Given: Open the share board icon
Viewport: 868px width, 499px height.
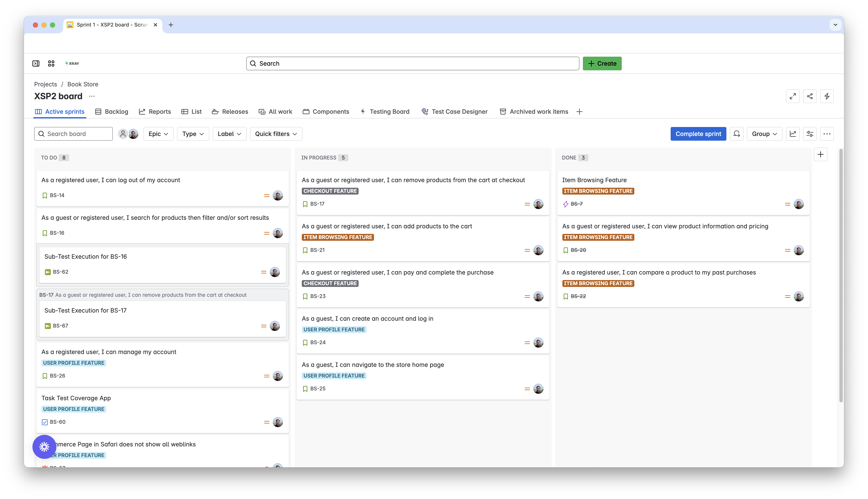Looking at the screenshot, I should click(809, 96).
